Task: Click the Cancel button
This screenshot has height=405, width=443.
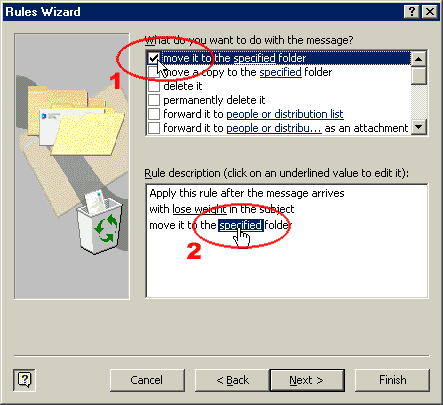Action: (x=147, y=380)
